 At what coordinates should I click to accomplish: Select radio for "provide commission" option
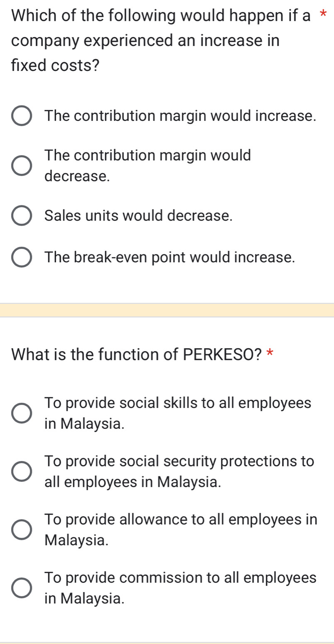click(22, 588)
